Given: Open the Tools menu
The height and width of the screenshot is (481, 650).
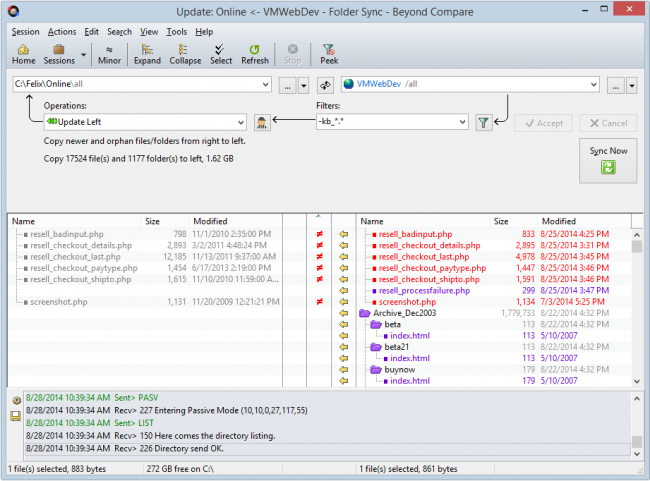Looking at the screenshot, I should coord(177,31).
